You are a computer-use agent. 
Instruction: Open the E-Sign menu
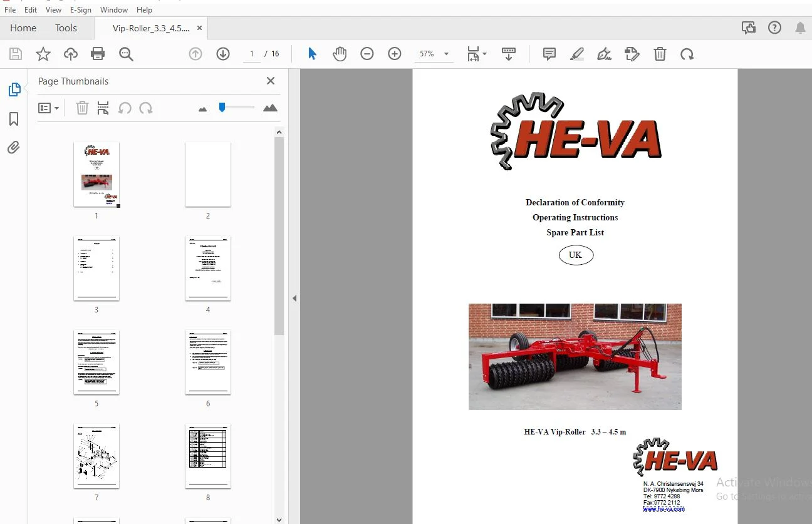pyautogui.click(x=81, y=10)
